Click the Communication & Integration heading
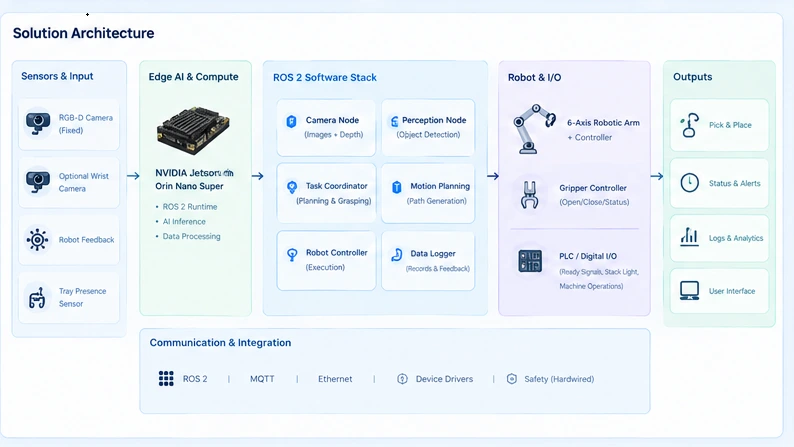This screenshot has width=794, height=447. coord(220,343)
